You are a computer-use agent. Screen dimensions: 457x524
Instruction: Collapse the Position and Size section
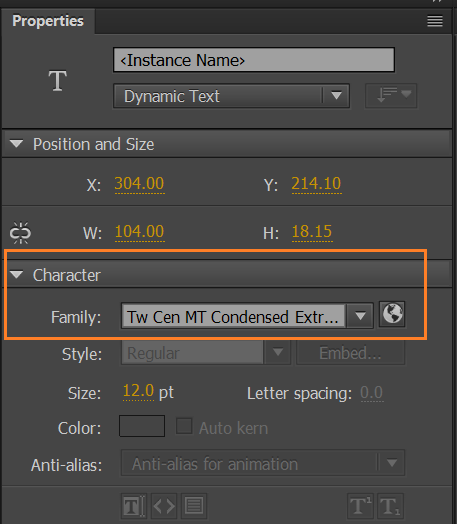click(x=16, y=144)
